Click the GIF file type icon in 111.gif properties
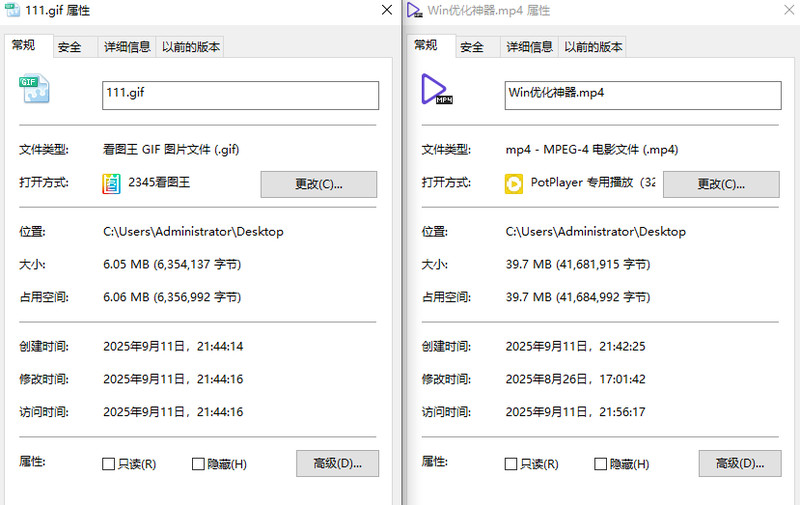Viewport: 800px width, 505px height. pyautogui.click(x=35, y=89)
